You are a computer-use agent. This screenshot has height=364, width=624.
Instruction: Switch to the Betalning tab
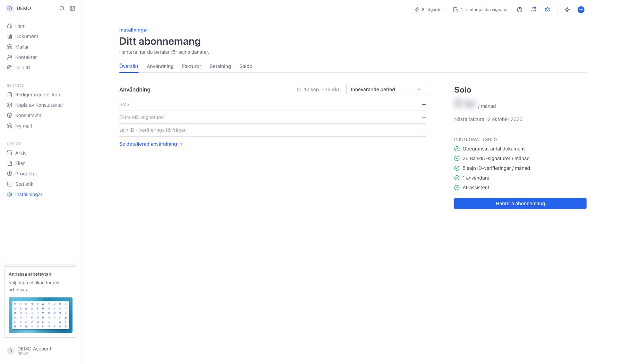point(220,66)
